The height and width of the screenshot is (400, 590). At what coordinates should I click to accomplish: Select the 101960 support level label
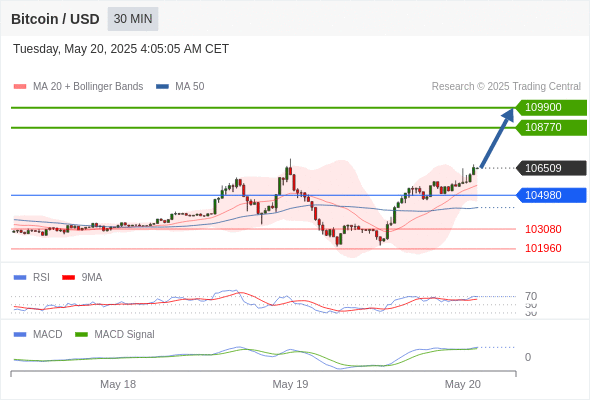[x=543, y=248]
